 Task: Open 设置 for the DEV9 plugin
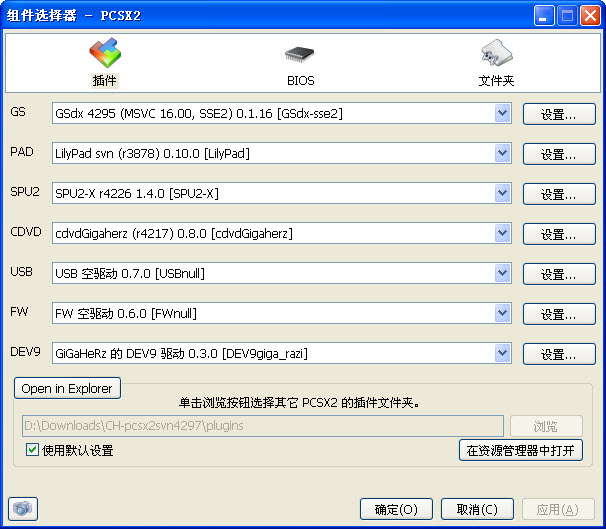click(x=559, y=354)
